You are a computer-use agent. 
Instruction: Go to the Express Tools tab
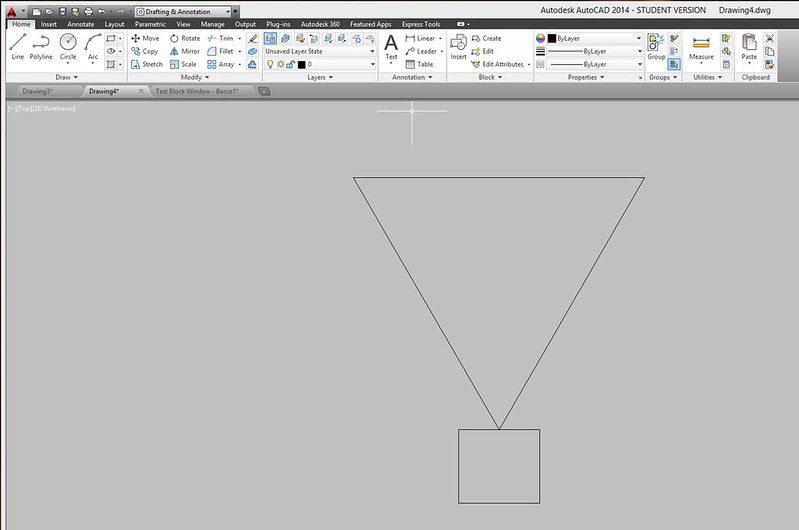click(420, 24)
